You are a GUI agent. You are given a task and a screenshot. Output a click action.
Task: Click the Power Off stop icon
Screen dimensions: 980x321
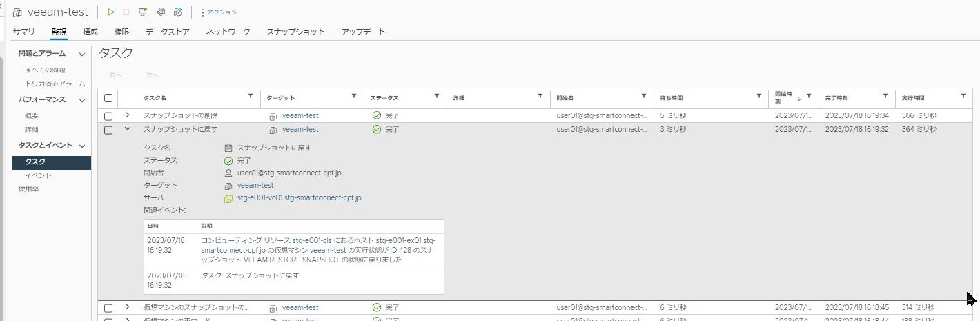pos(126,12)
